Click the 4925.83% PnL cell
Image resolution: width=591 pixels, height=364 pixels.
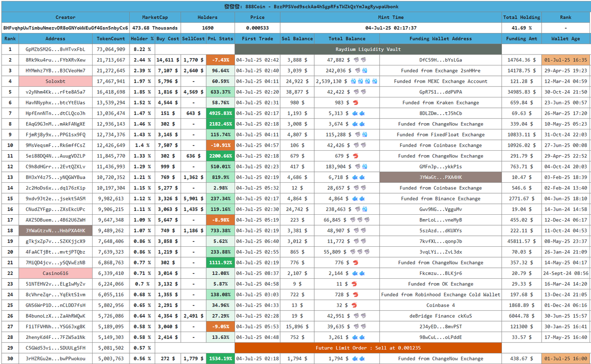pos(220,113)
